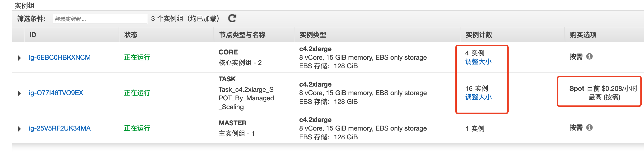
Task: Click the refresh instance groups icon
Action: (232, 18)
